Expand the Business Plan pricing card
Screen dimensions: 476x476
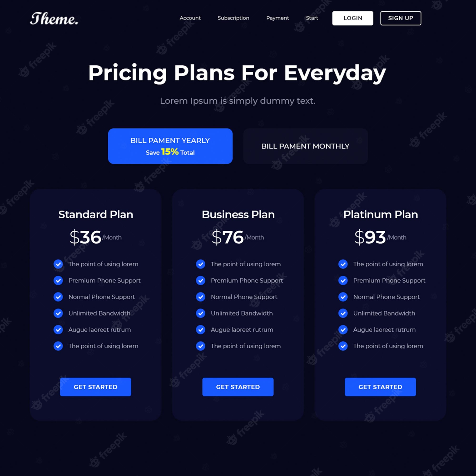(x=238, y=296)
